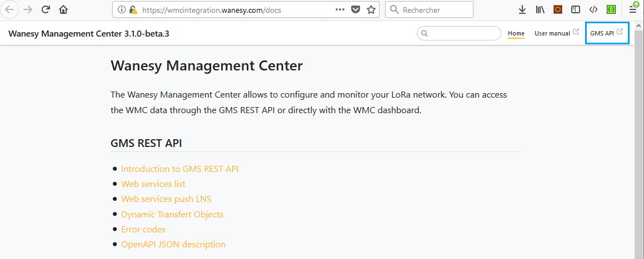Screen dimensions: 644x259
Task: Open the GMS API tab
Action: click(x=606, y=33)
